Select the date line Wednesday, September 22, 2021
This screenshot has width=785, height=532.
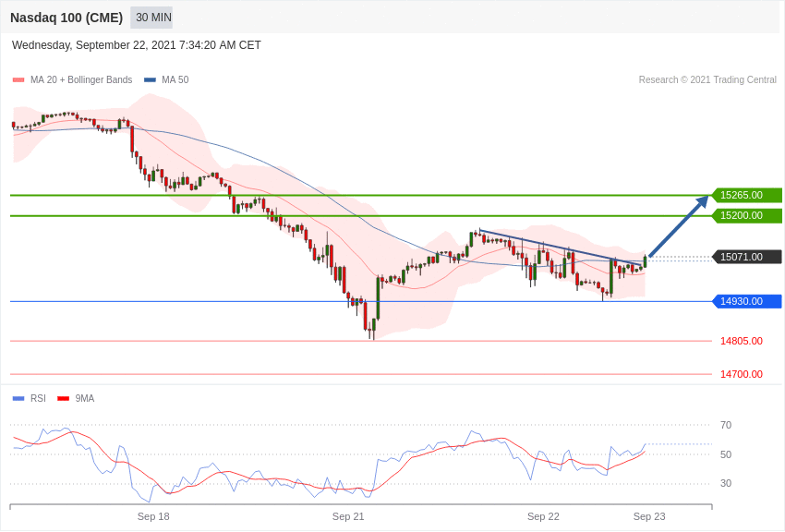tap(136, 45)
